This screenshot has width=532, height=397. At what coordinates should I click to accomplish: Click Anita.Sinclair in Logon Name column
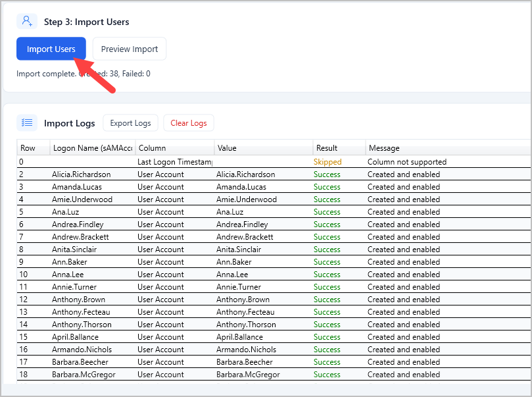tap(74, 250)
